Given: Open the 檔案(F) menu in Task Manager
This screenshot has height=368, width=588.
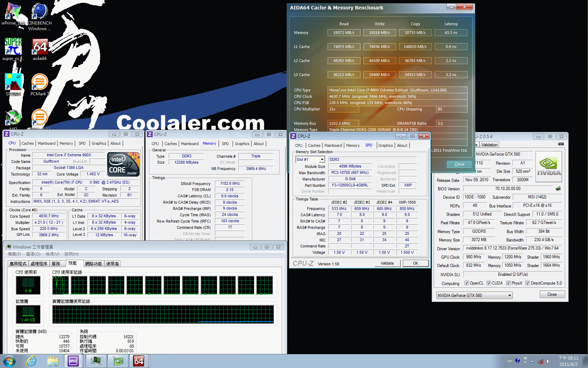Looking at the screenshot, I should tap(14, 254).
